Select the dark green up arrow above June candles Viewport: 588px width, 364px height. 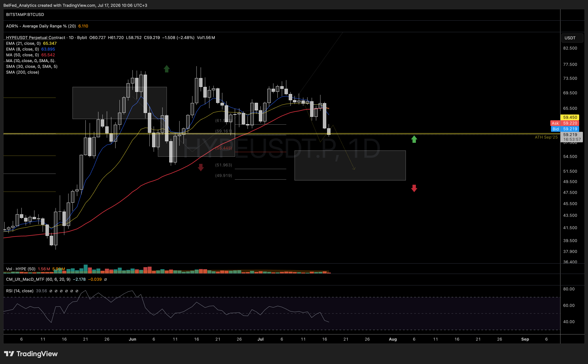coord(167,69)
